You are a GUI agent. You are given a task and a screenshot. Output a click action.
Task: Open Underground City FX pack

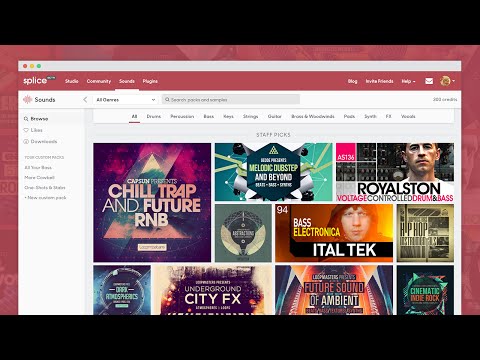pos(213,290)
